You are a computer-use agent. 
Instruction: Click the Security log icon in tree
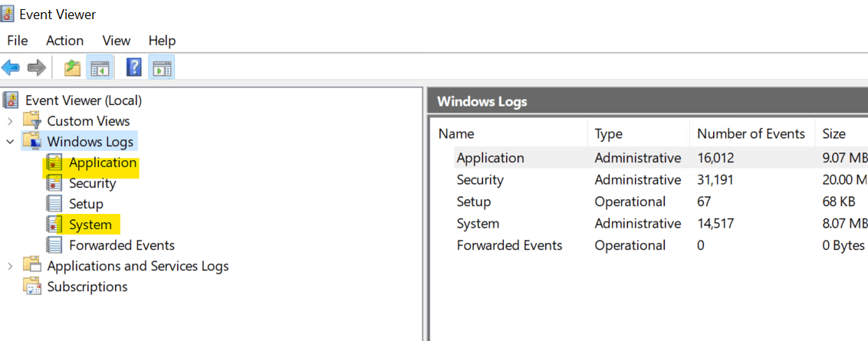pos(54,183)
